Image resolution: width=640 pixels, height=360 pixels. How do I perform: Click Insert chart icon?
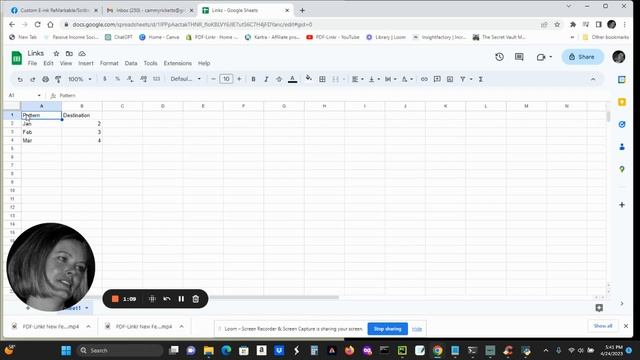pos(450,79)
